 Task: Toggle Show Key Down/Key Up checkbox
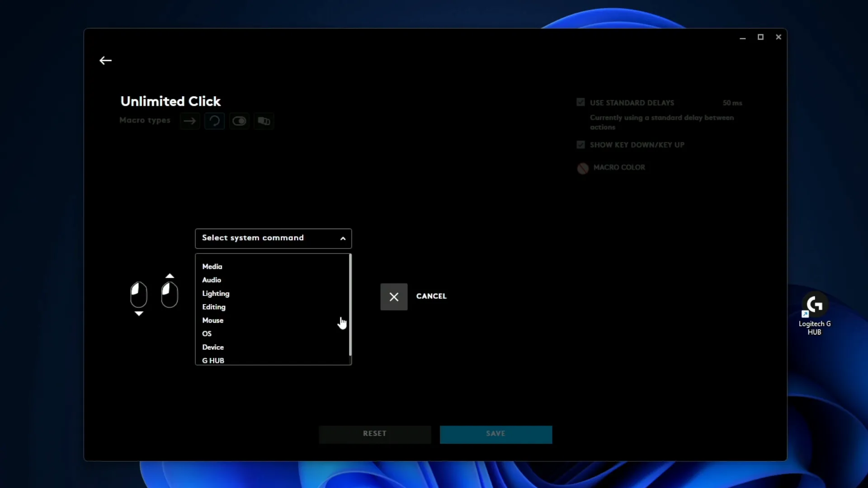click(580, 145)
